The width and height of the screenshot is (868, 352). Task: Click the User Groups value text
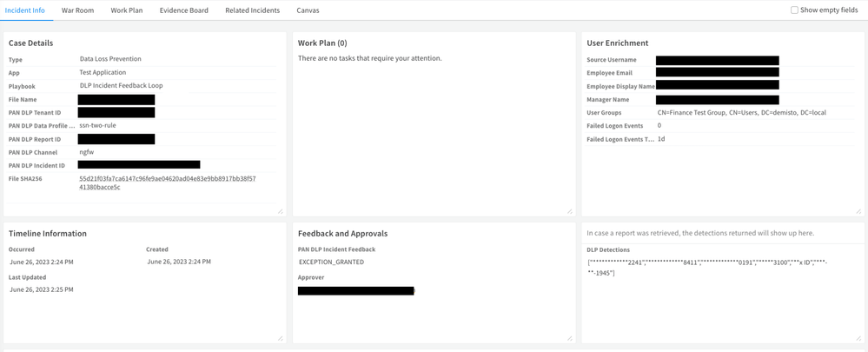741,113
